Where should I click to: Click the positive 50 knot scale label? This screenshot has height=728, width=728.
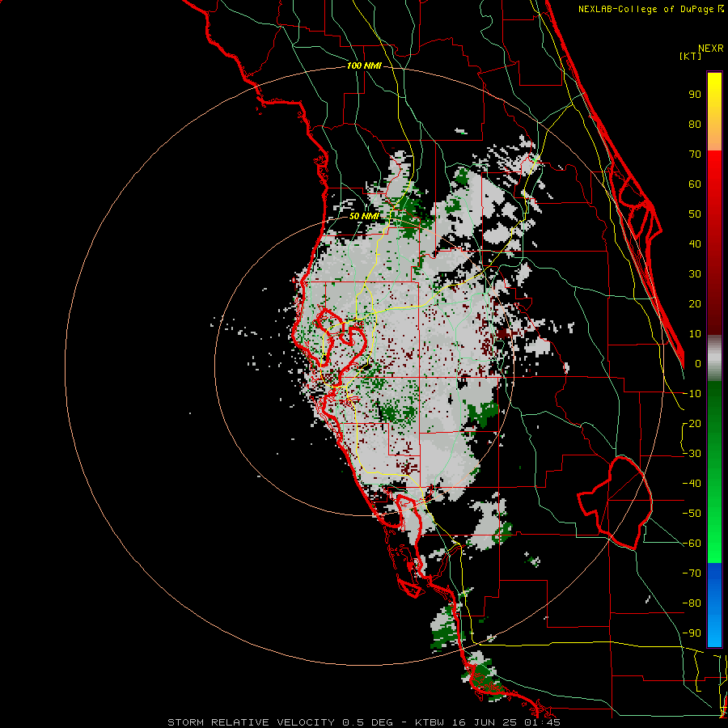695,214
